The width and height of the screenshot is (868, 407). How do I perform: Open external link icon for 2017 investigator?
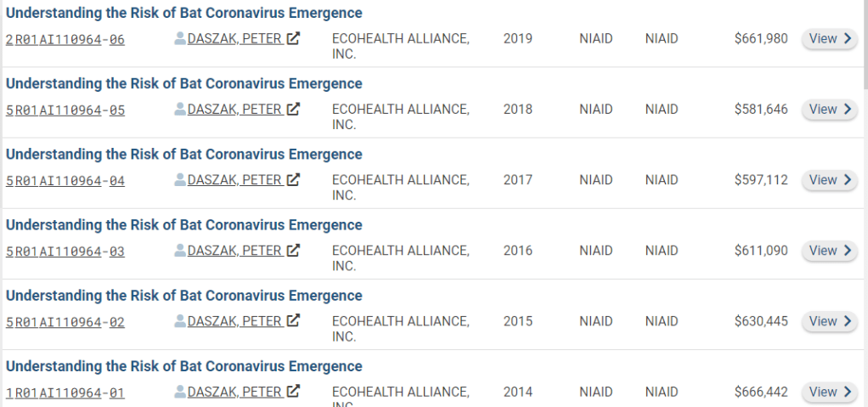(294, 179)
